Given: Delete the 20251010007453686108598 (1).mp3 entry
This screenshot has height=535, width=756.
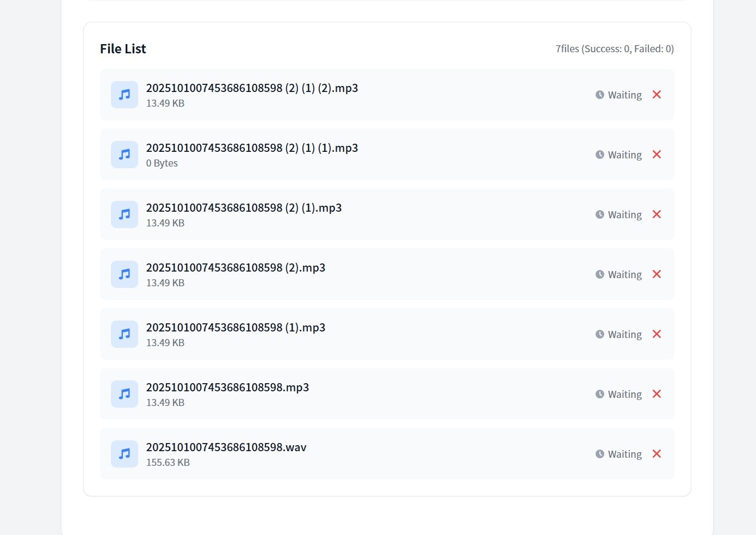Looking at the screenshot, I should [x=656, y=334].
